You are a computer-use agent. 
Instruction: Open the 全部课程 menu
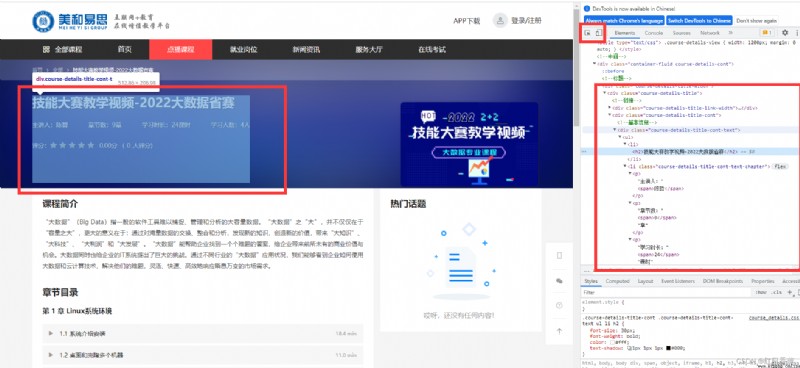[x=62, y=50]
